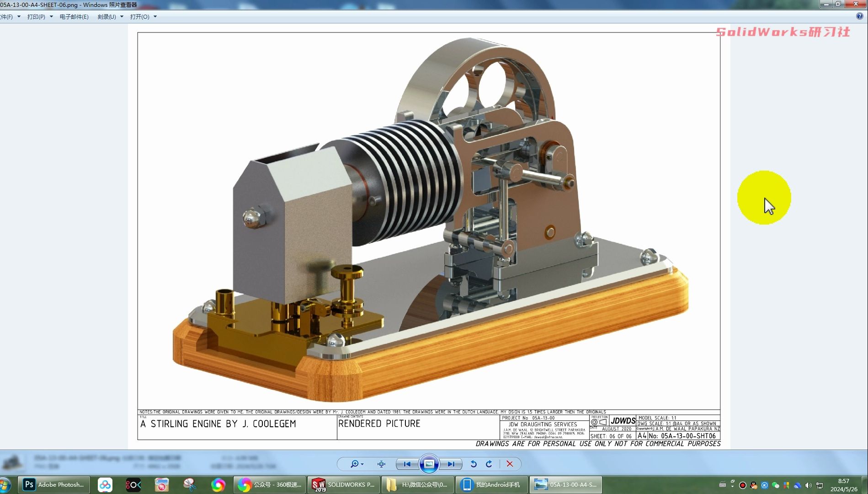
Task: Click the volume speaker tray icon
Action: pos(809,485)
